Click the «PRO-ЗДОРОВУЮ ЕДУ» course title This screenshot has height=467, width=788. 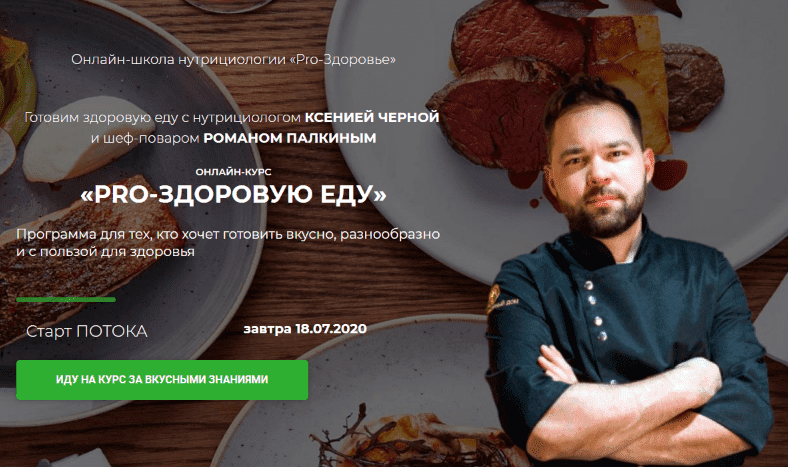point(233,195)
